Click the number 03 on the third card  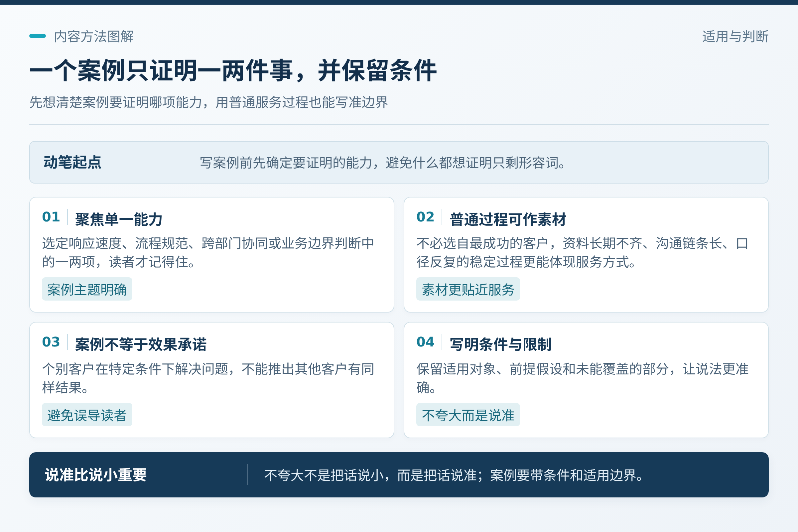51,342
